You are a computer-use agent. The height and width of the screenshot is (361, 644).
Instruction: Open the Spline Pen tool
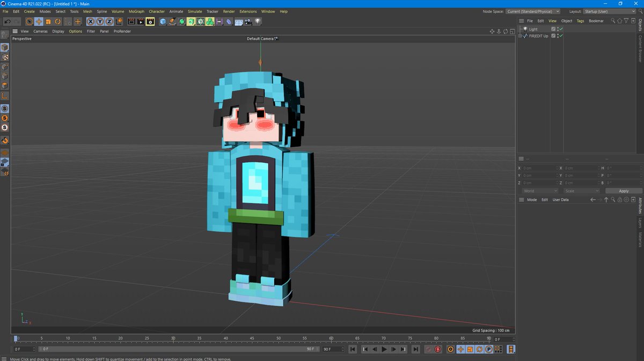(172, 21)
